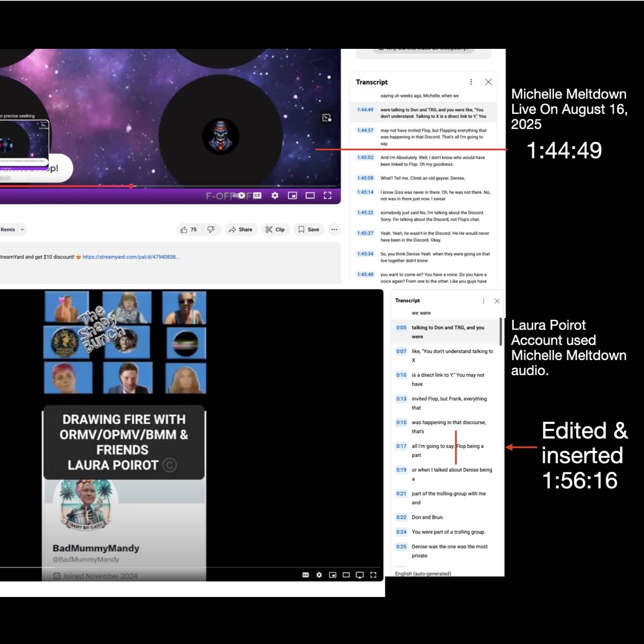Enter fullscreen in lower video player
The image size is (644, 644).
pos(374,575)
